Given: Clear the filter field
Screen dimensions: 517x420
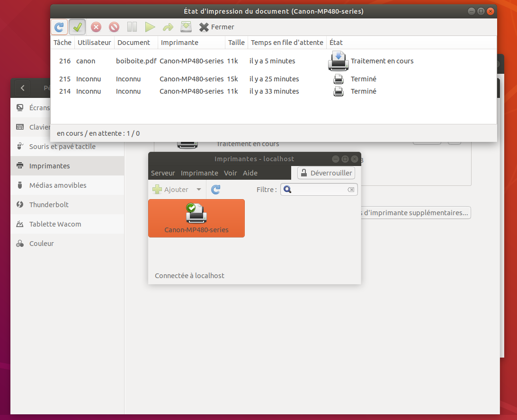Looking at the screenshot, I should tap(351, 189).
